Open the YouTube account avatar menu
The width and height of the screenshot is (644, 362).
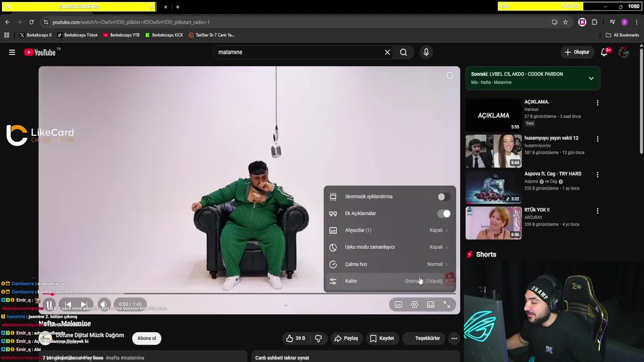[x=624, y=52]
